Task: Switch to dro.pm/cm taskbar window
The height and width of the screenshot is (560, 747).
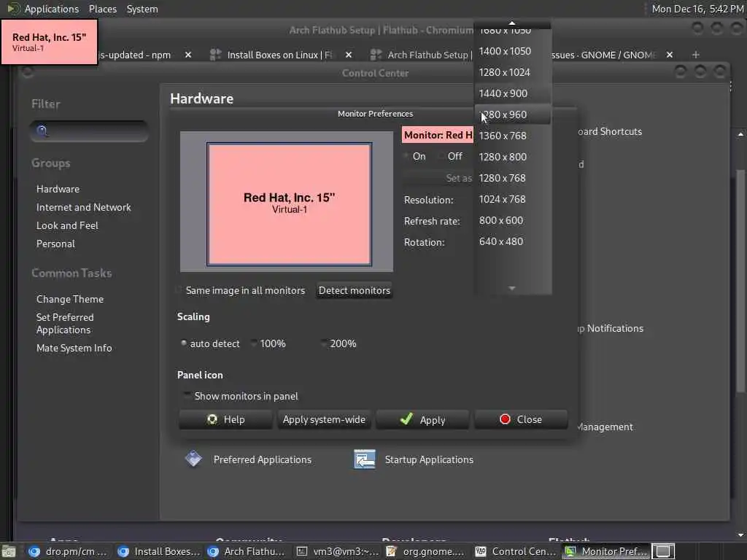Action: 66,551
